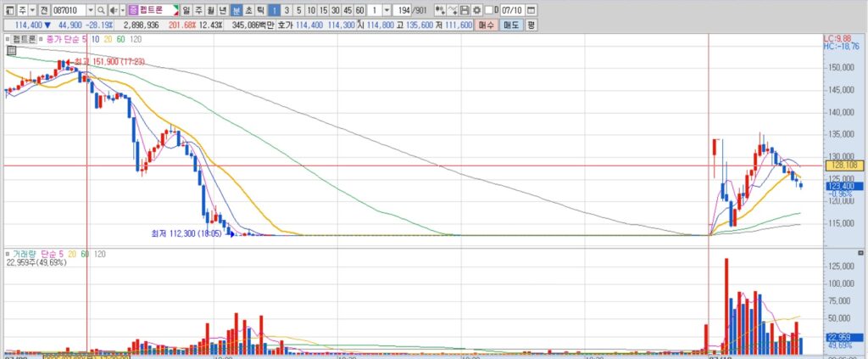Image resolution: width=868 pixels, height=359 pixels.
Task: Toggle the D checkbox next to date
Action: click(489, 10)
